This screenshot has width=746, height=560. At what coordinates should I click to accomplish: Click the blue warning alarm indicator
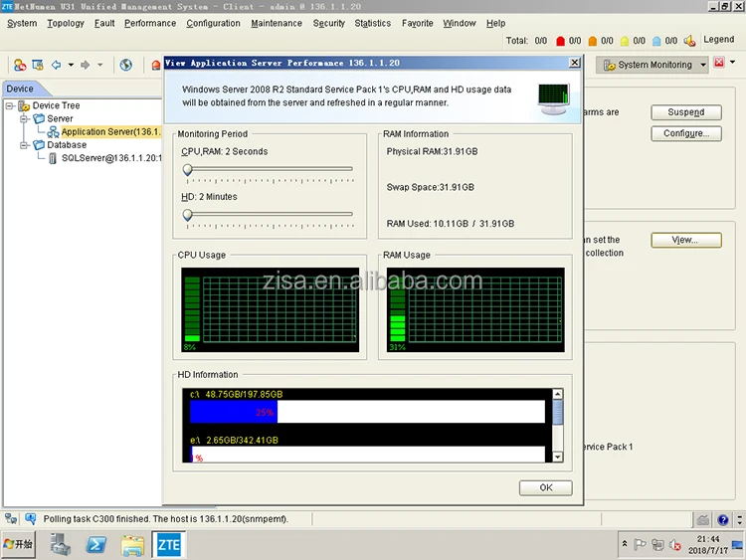pos(657,41)
